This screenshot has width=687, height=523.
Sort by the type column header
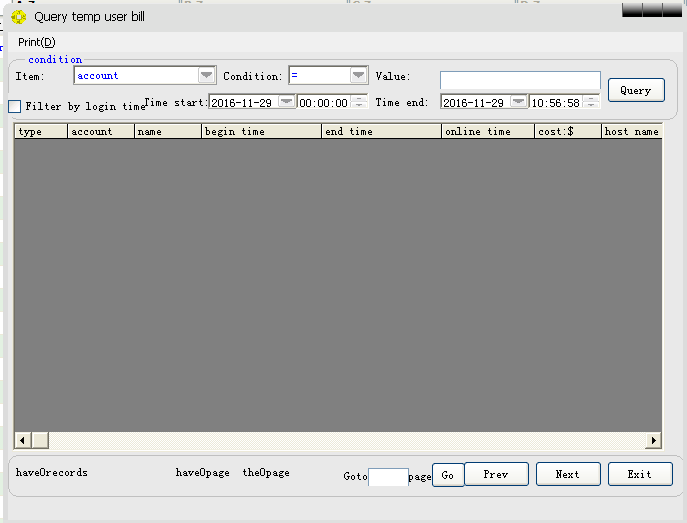41,131
